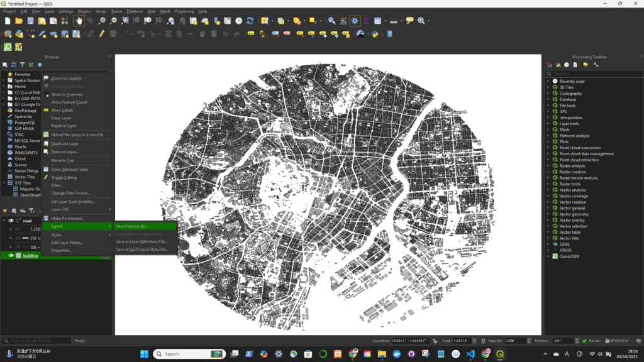
Task: Click Properties in the layer context menu
Action: [x=61, y=250]
